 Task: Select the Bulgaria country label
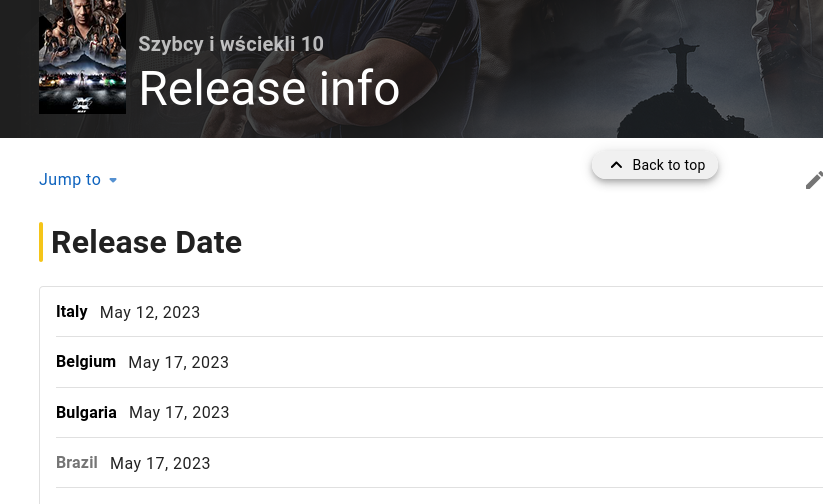point(86,412)
